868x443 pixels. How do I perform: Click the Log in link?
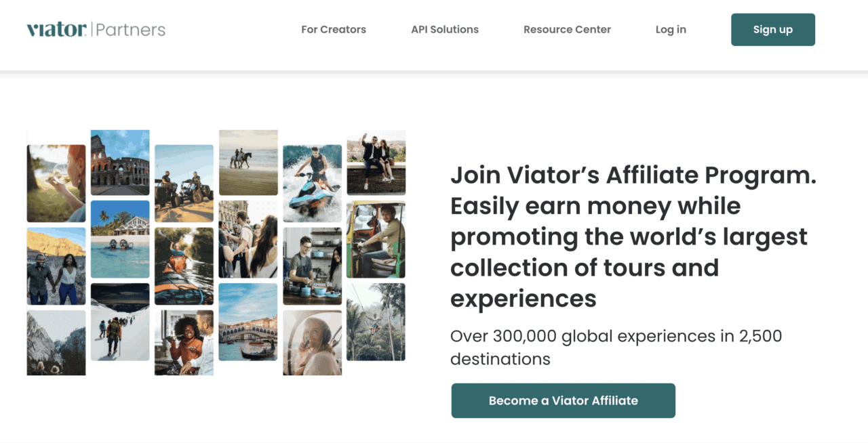pos(671,30)
